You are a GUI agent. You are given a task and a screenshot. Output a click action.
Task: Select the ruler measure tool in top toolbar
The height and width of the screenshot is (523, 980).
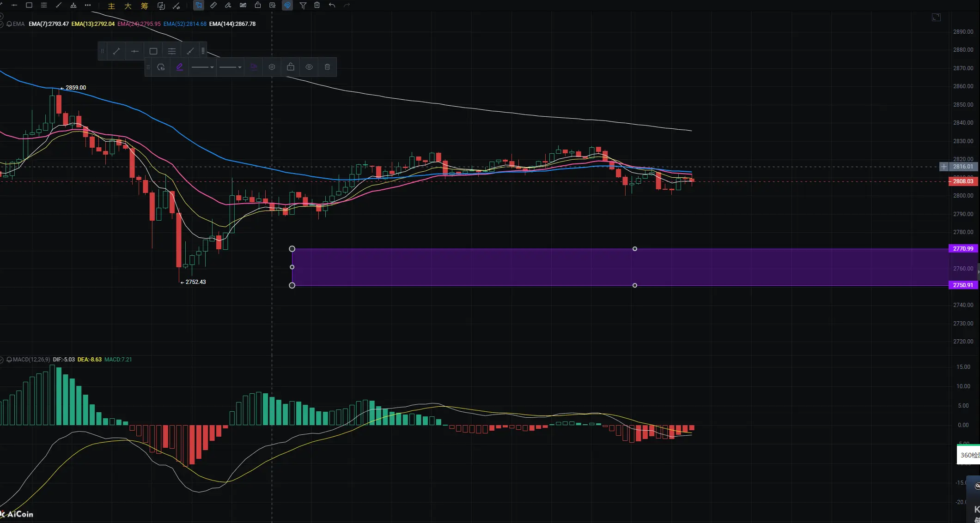coord(213,5)
